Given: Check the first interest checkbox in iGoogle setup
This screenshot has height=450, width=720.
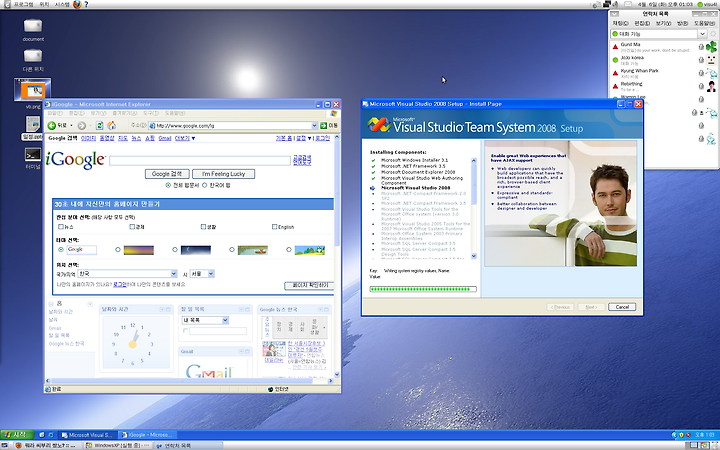Looking at the screenshot, I should (61, 226).
